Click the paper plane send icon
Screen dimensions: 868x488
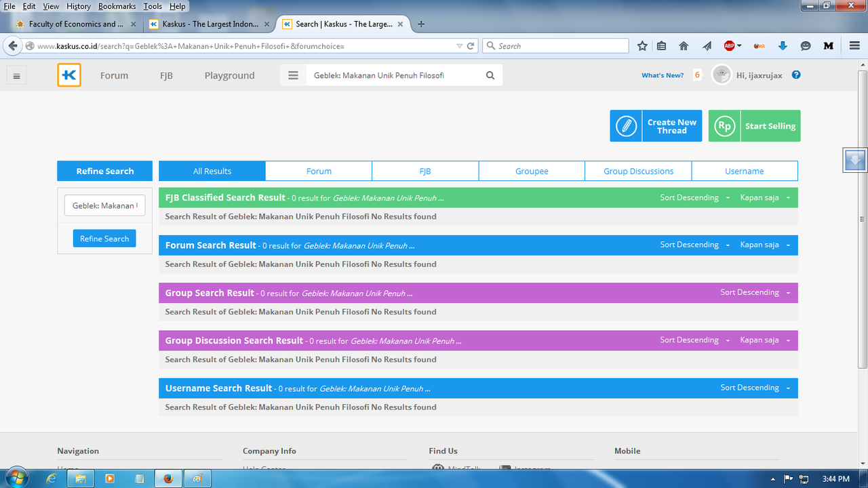pyautogui.click(x=707, y=45)
